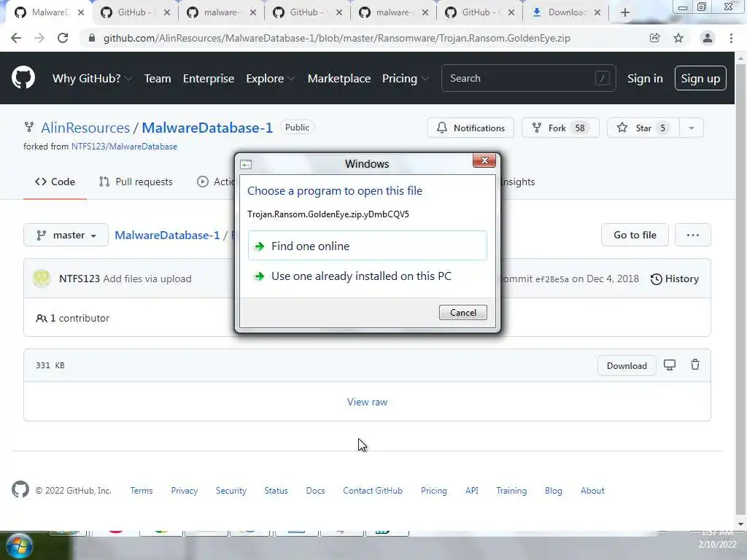This screenshot has height=560, width=747.
Task: Click the Windows Start orb
Action: [x=19, y=545]
